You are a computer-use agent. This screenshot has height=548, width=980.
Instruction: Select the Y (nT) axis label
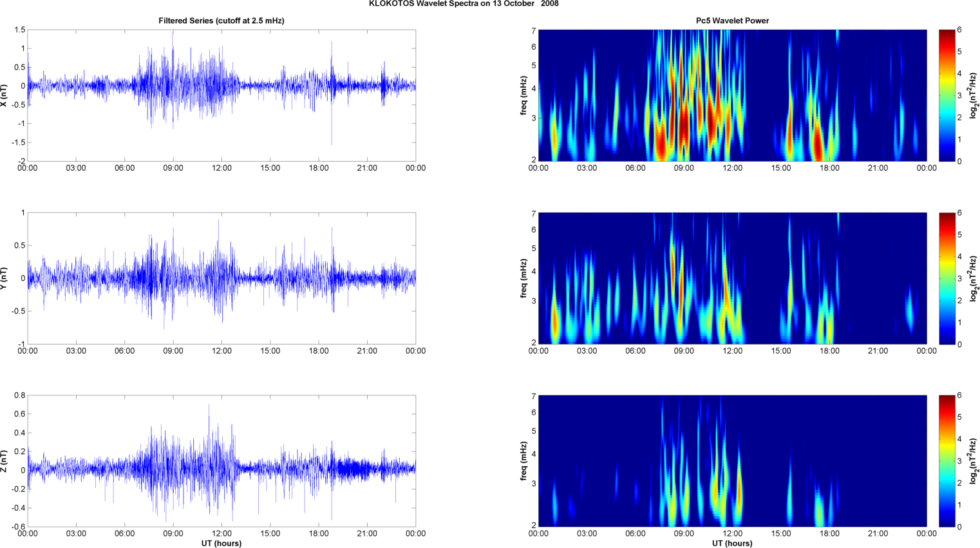pyautogui.click(x=4, y=278)
